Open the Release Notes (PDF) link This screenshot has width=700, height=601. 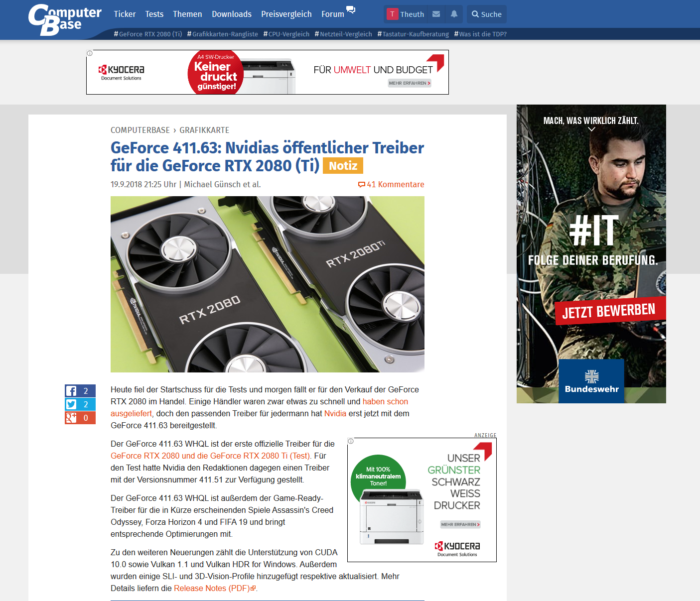tap(215, 588)
